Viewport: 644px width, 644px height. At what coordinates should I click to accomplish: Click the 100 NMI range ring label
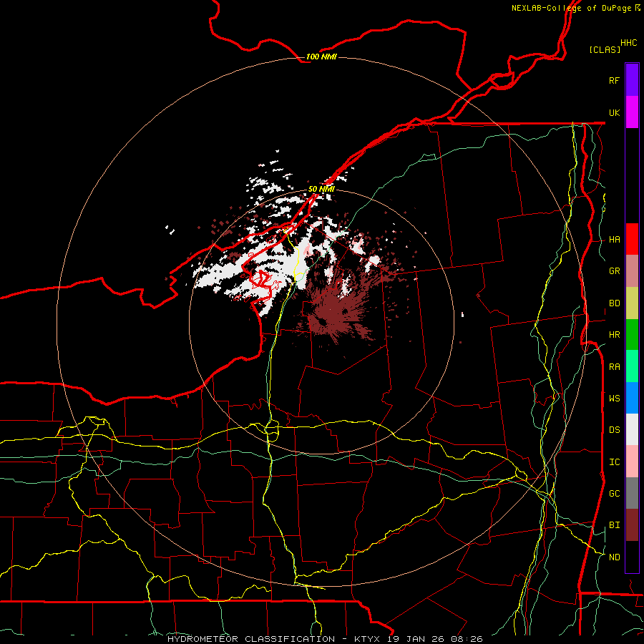(x=321, y=57)
